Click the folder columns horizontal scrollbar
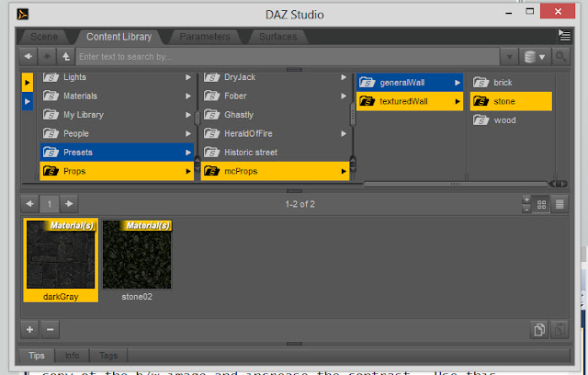588x375 pixels. tap(456, 184)
